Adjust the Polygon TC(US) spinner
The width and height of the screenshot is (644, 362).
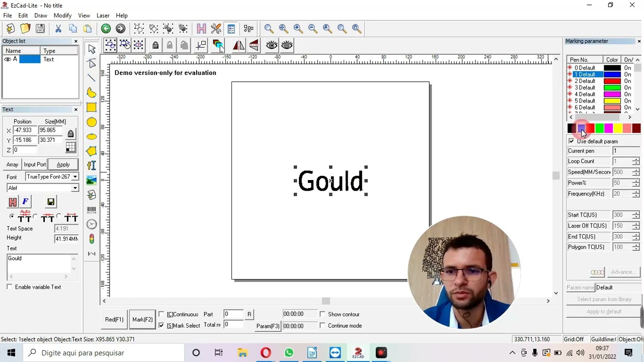click(x=636, y=247)
